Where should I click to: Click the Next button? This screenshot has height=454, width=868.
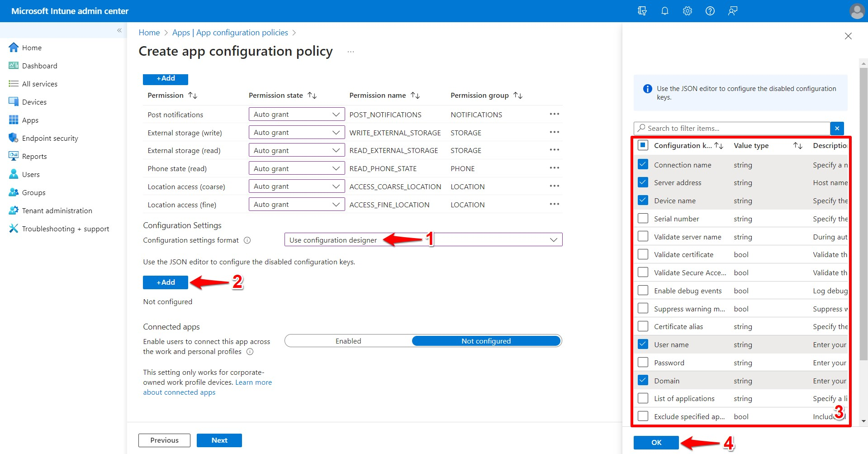pyautogui.click(x=219, y=440)
